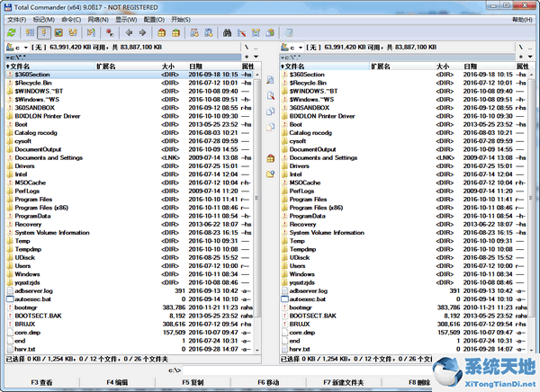Open the 配置(O) menu
The image size is (540, 392).
(x=154, y=20)
